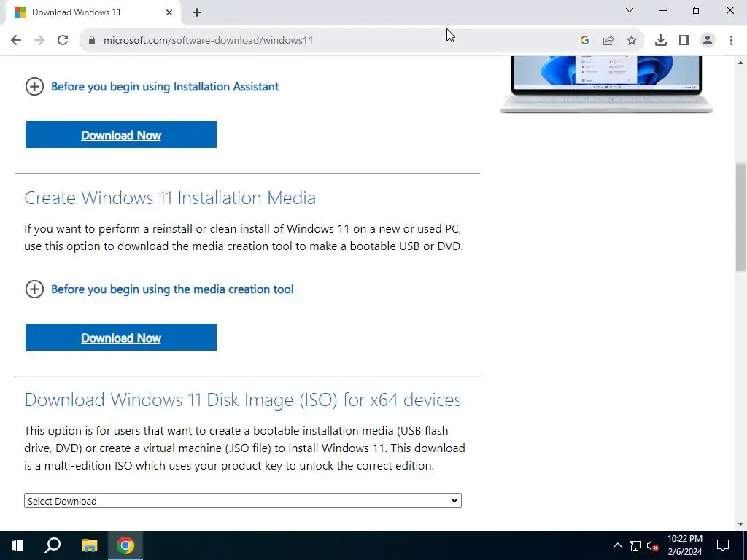Open Chrome downloads tray
This screenshot has height=560, width=747.
click(x=661, y=41)
